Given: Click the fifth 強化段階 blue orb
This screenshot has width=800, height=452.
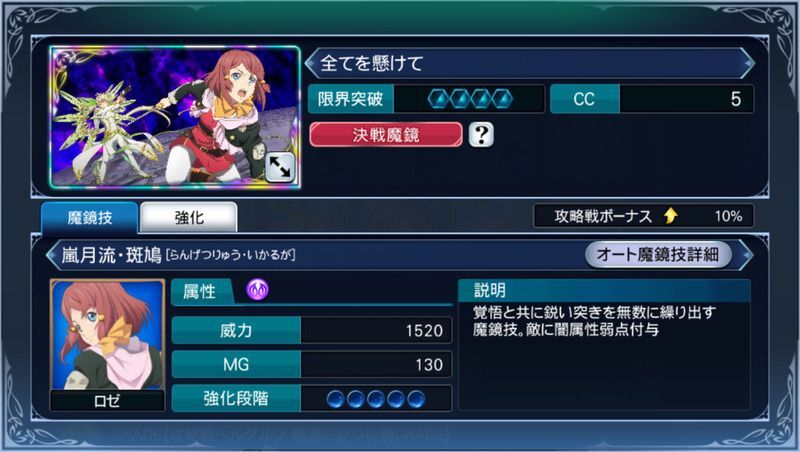Looking at the screenshot, I should point(416,399).
